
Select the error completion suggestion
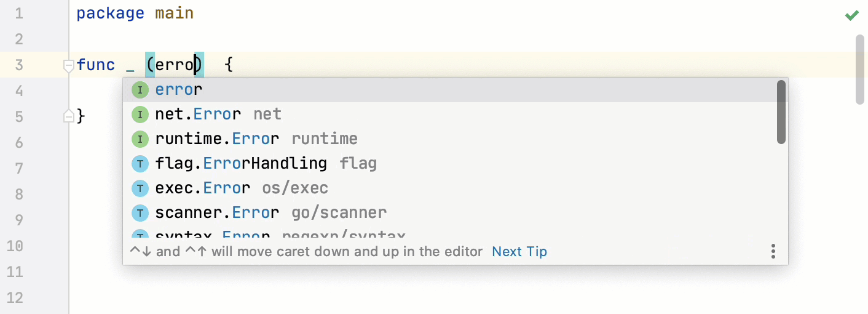point(179,90)
